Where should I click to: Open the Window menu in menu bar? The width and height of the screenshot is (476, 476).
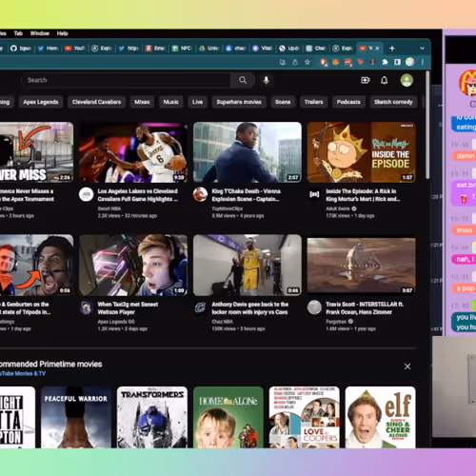click(x=40, y=33)
